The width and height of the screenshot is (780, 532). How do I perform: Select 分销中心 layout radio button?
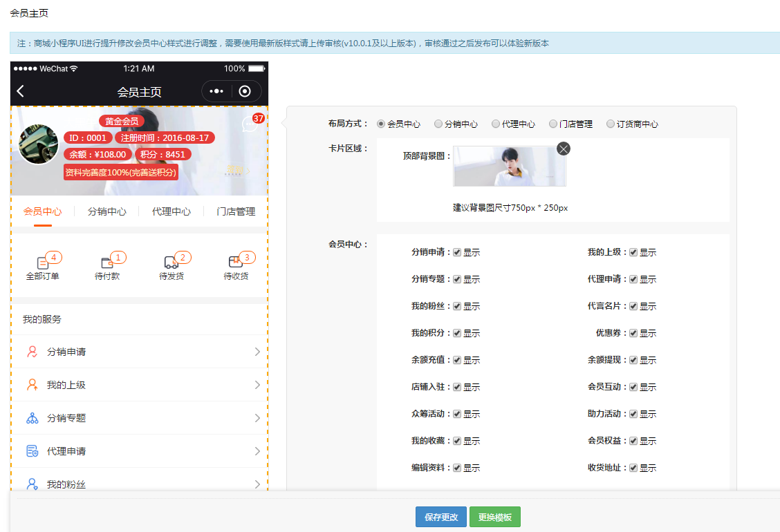click(438, 124)
